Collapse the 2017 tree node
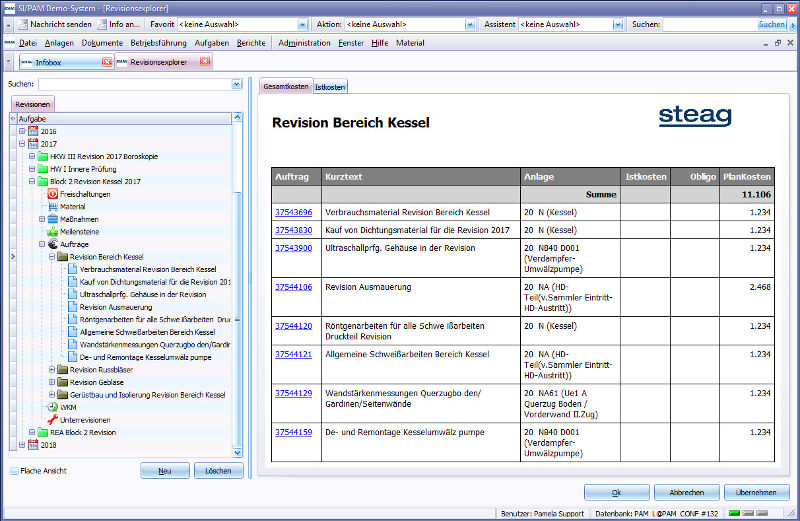Viewport: 800px width, 521px height. click(22, 144)
